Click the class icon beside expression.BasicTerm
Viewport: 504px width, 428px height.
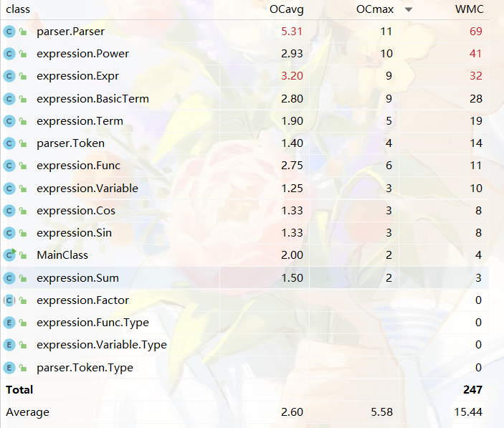pos(9,98)
